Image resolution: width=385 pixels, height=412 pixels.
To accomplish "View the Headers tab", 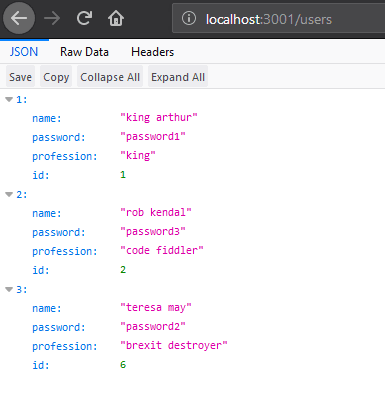I will (152, 52).
